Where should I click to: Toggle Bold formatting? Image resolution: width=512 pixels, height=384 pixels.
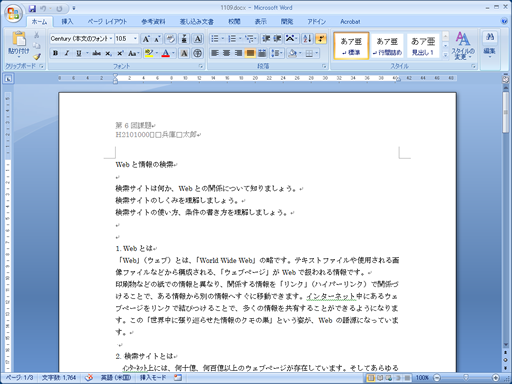pos(55,53)
